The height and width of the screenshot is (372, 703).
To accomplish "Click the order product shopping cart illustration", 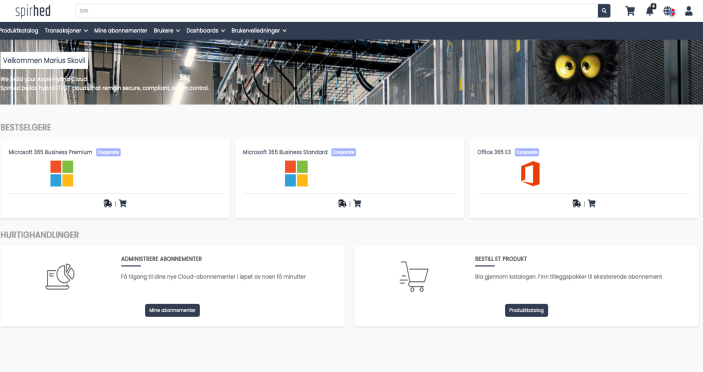I will [414, 277].
